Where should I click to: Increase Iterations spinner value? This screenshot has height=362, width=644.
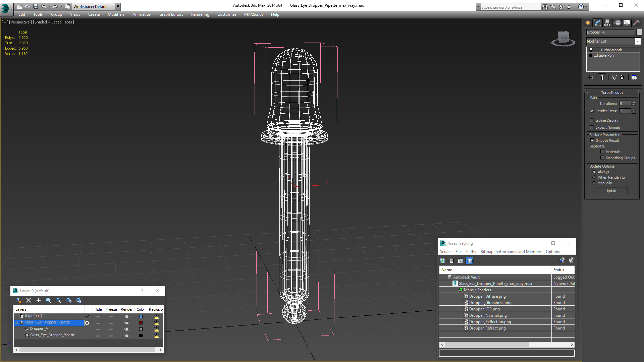point(634,102)
